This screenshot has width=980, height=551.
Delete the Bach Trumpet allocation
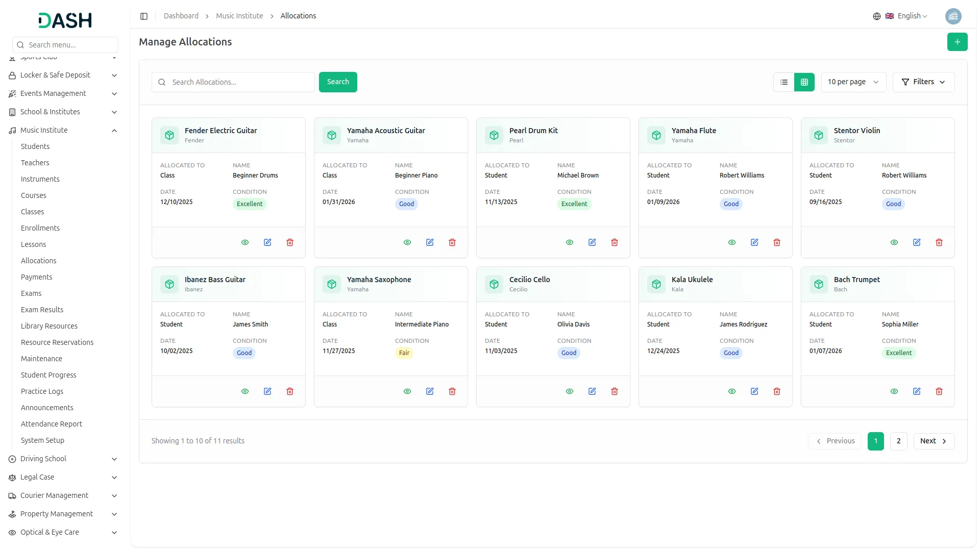(939, 391)
